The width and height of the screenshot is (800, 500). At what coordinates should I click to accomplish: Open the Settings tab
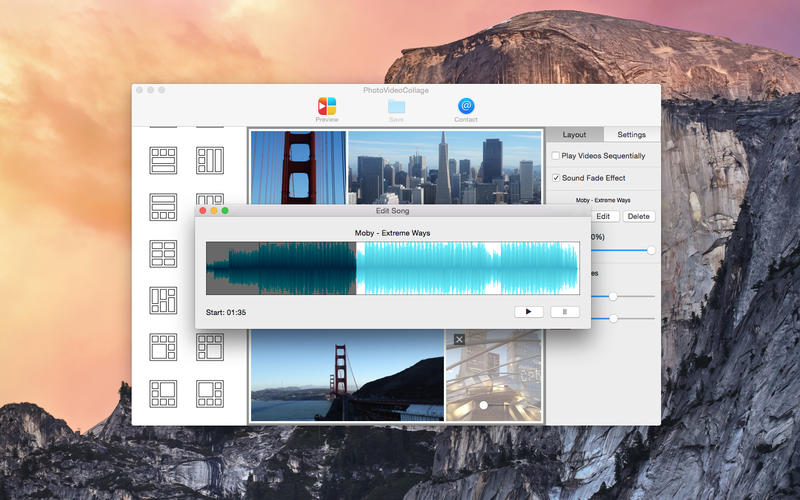point(631,134)
